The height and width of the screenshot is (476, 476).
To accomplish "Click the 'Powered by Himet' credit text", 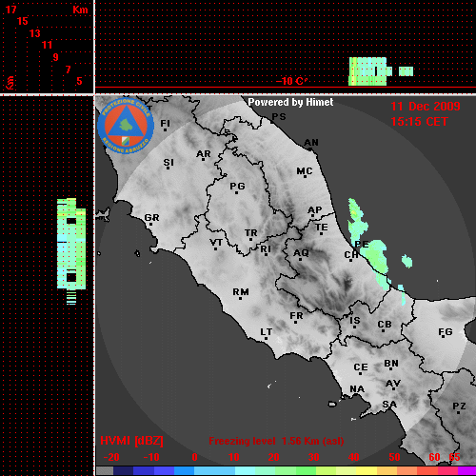I will (x=290, y=102).
